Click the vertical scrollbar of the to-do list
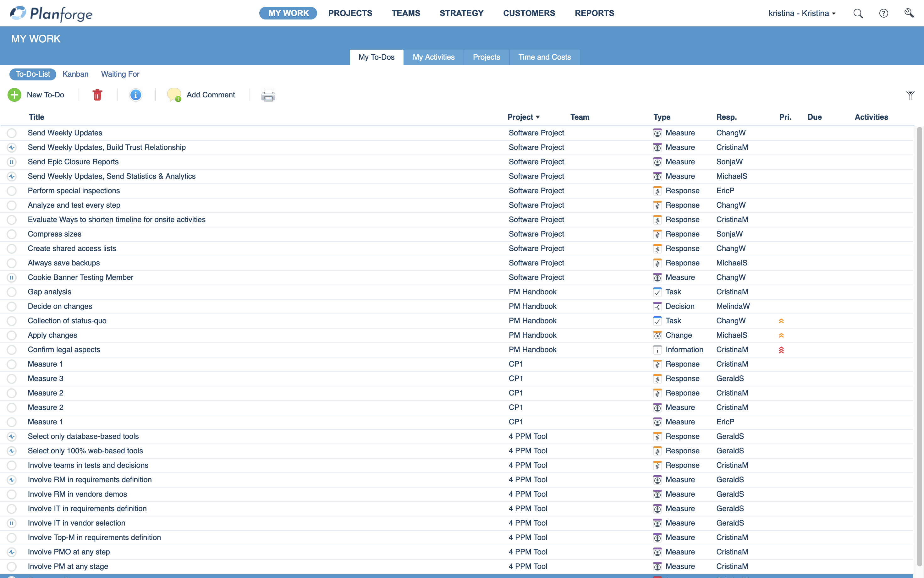924x578 pixels. pyautogui.click(x=919, y=344)
